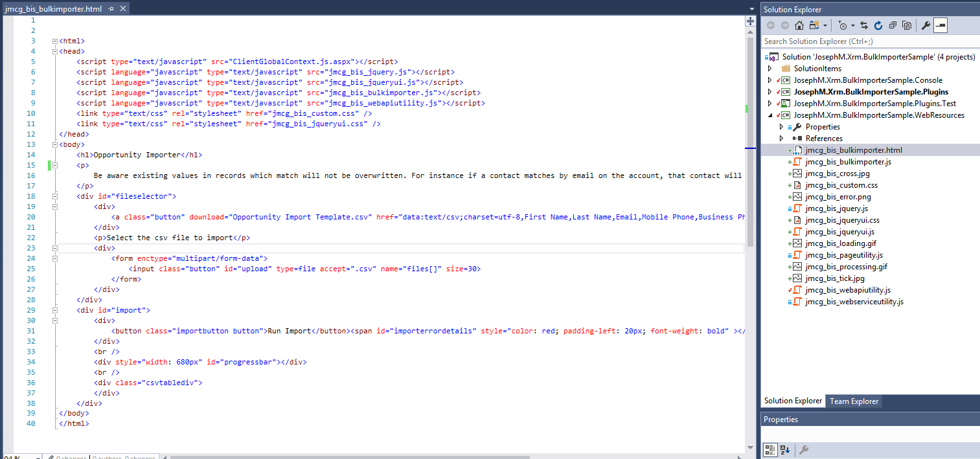Open Properties Pages with the wrench icon
The image size is (980, 459).
click(925, 25)
